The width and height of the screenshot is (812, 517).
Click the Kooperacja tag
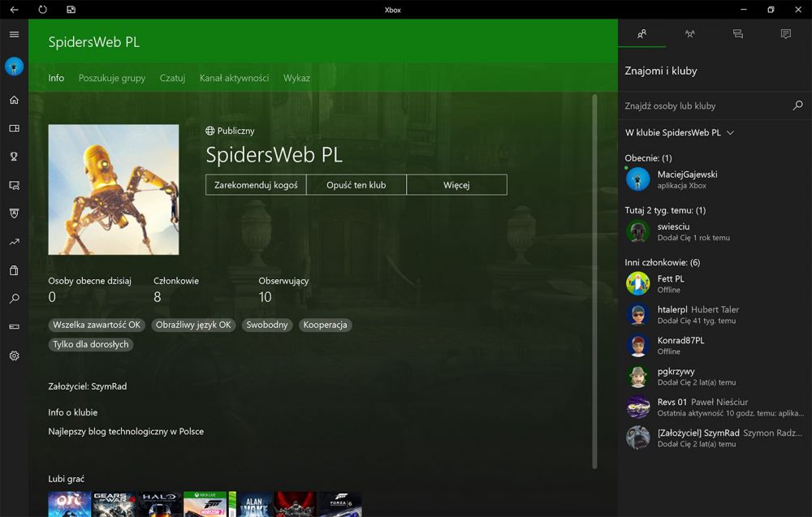pos(326,325)
